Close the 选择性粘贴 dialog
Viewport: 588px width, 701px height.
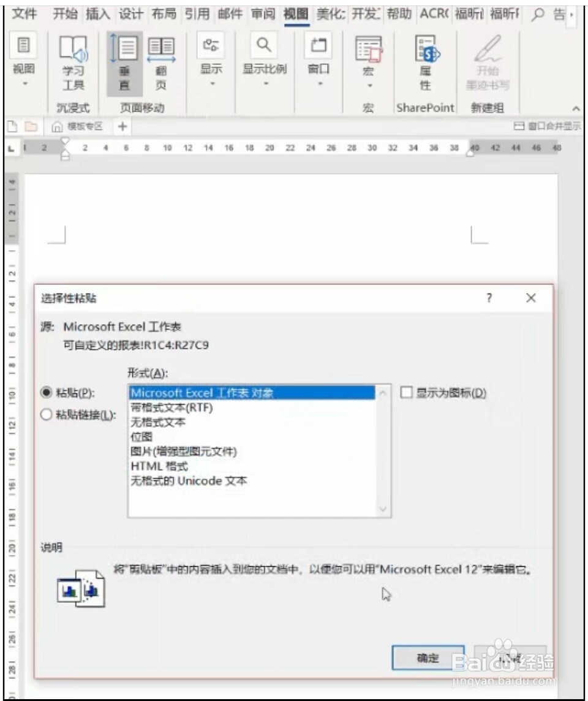tap(531, 298)
